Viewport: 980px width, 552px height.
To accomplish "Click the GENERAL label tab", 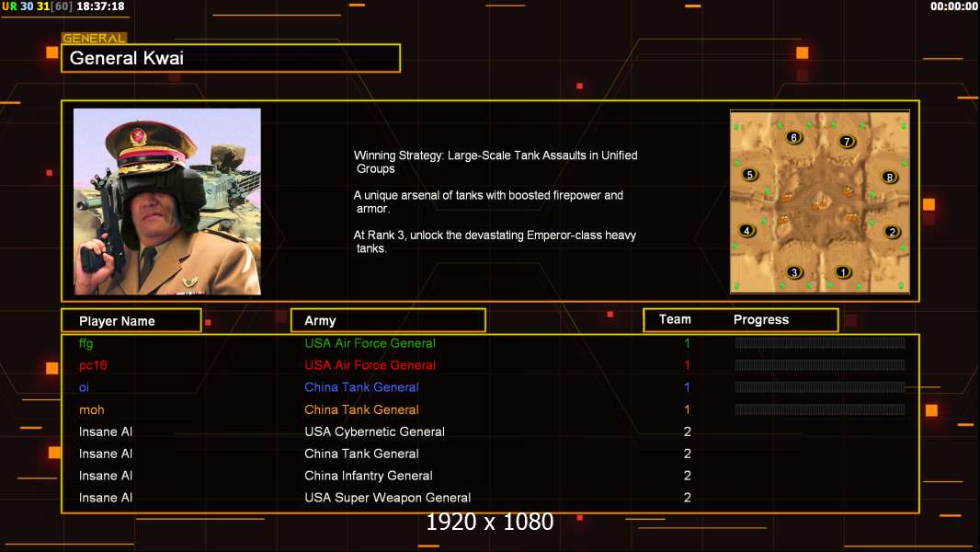I will (94, 38).
